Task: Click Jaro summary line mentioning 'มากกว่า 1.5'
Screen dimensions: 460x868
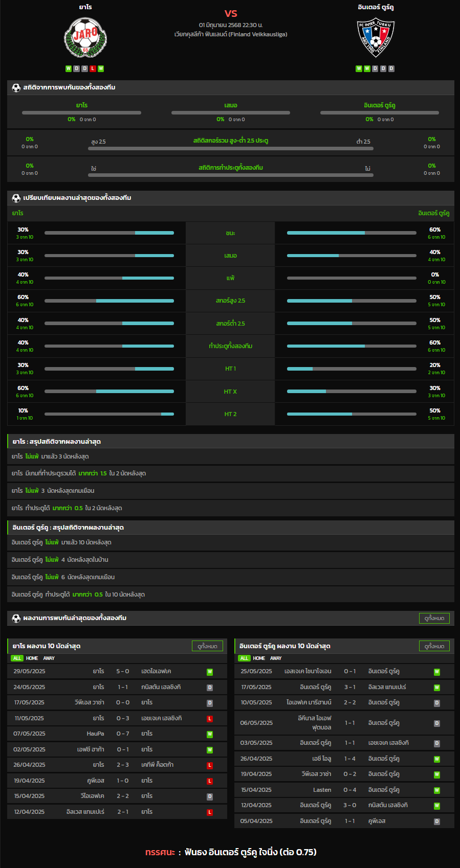Action: pyautogui.click(x=231, y=473)
